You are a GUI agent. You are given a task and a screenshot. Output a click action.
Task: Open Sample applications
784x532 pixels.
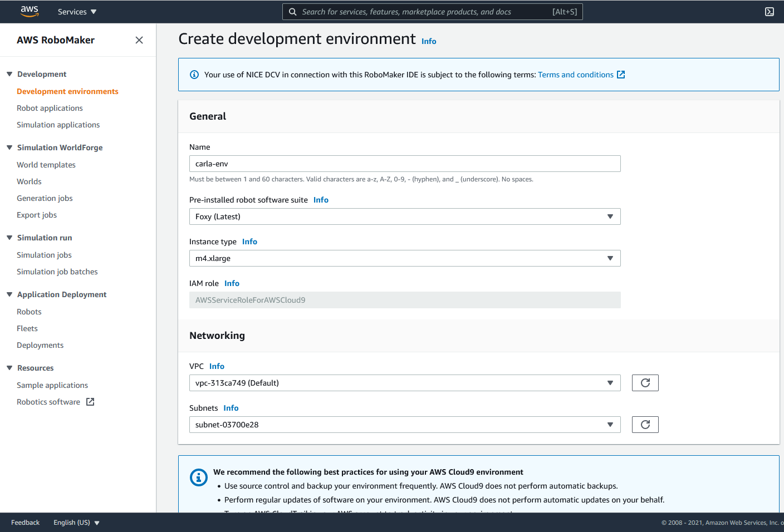[x=52, y=385]
